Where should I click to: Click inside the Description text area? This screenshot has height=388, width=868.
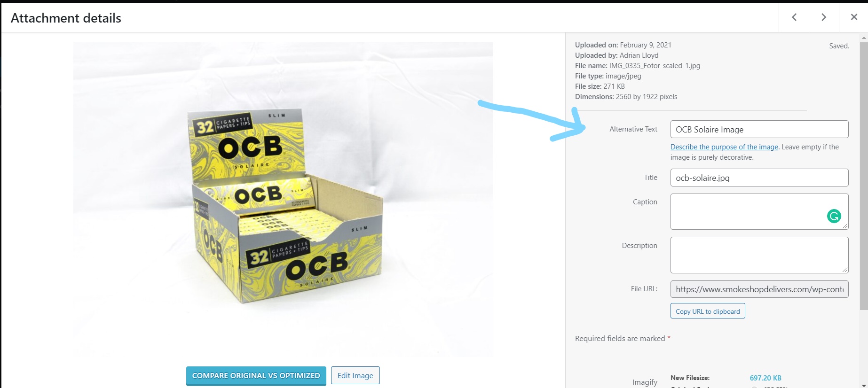coord(759,255)
